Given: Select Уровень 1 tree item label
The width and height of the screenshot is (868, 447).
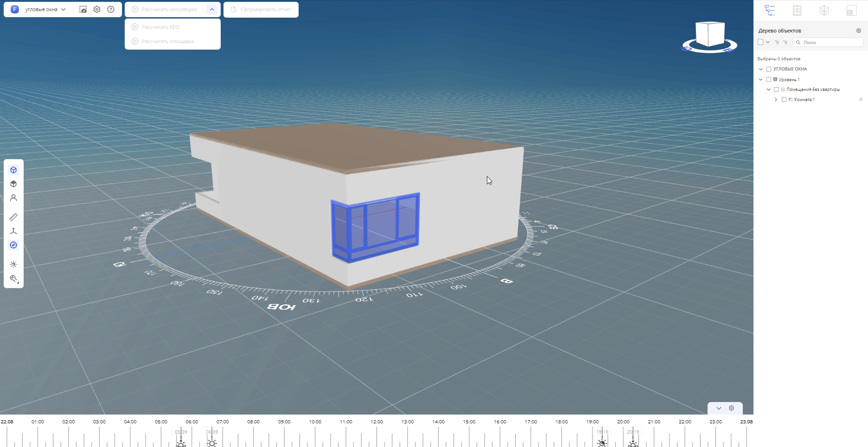Looking at the screenshot, I should [x=789, y=79].
